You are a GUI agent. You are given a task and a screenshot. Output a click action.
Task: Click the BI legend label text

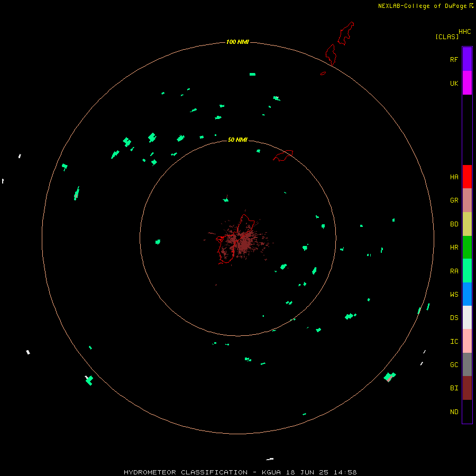pos(454,388)
